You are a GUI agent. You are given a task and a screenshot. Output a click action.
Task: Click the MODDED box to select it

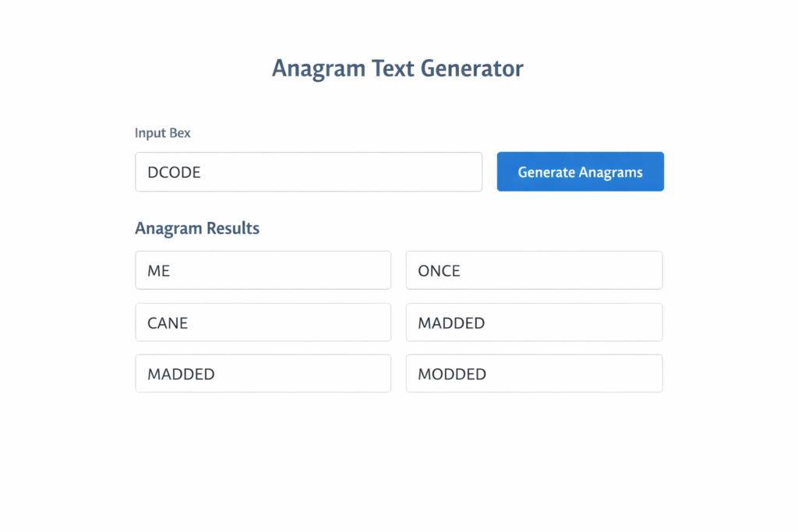(534, 373)
